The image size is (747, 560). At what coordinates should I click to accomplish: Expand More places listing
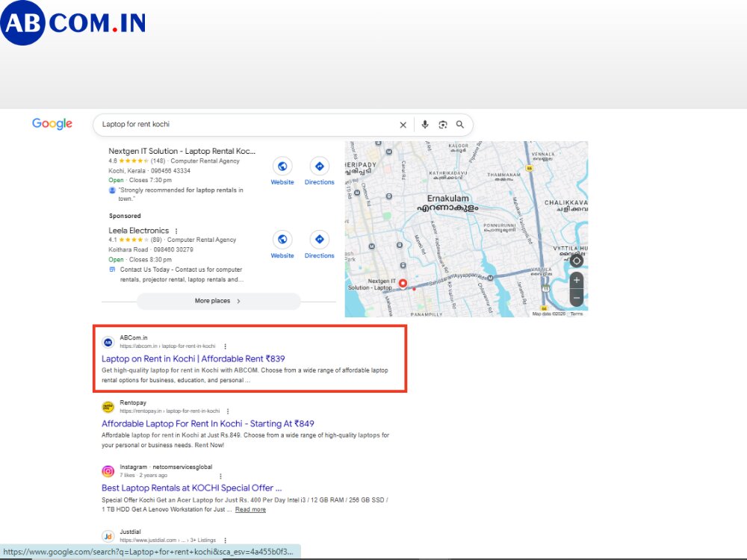pos(219,301)
